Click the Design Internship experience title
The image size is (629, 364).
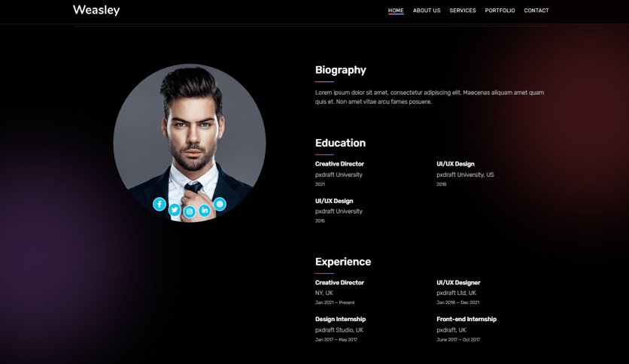click(x=340, y=319)
